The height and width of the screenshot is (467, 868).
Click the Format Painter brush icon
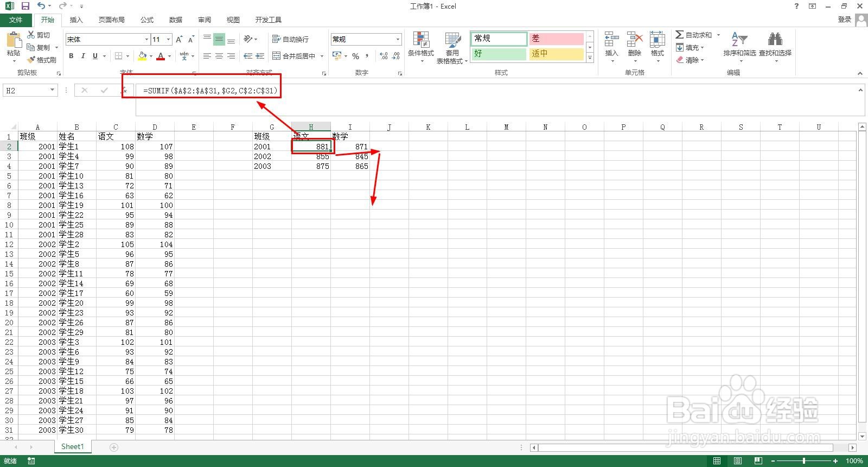[x=31, y=60]
